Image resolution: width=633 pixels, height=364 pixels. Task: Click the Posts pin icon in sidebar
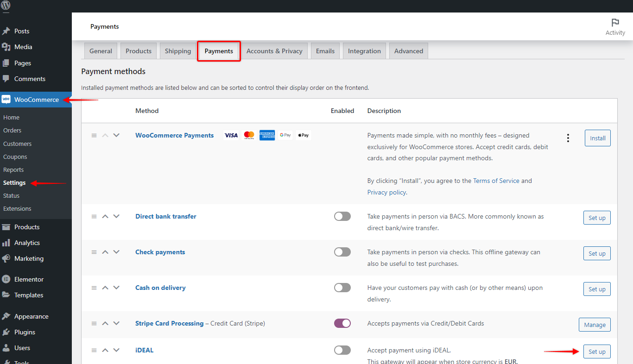click(6, 31)
